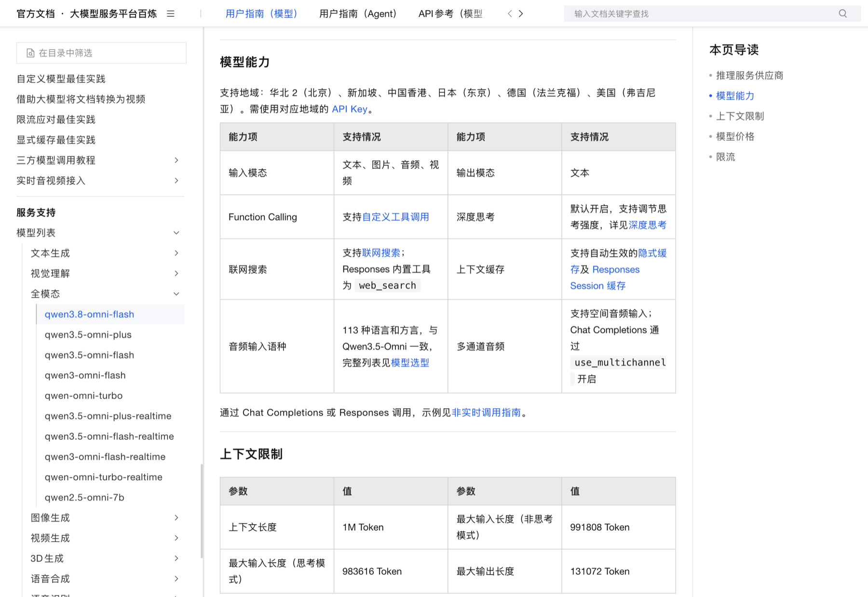Jump to 推理服务供应商 section
This screenshot has height=597, width=868.
(749, 75)
